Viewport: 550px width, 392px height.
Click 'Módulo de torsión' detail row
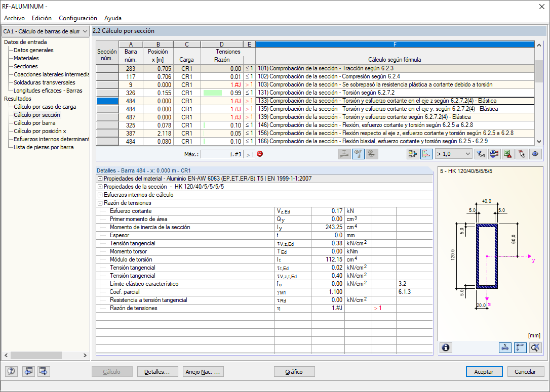point(264,259)
